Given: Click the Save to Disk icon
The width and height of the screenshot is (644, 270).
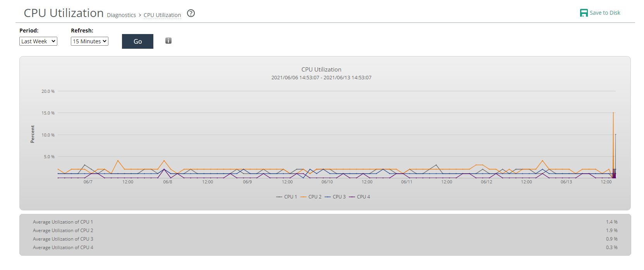Looking at the screenshot, I should [584, 12].
